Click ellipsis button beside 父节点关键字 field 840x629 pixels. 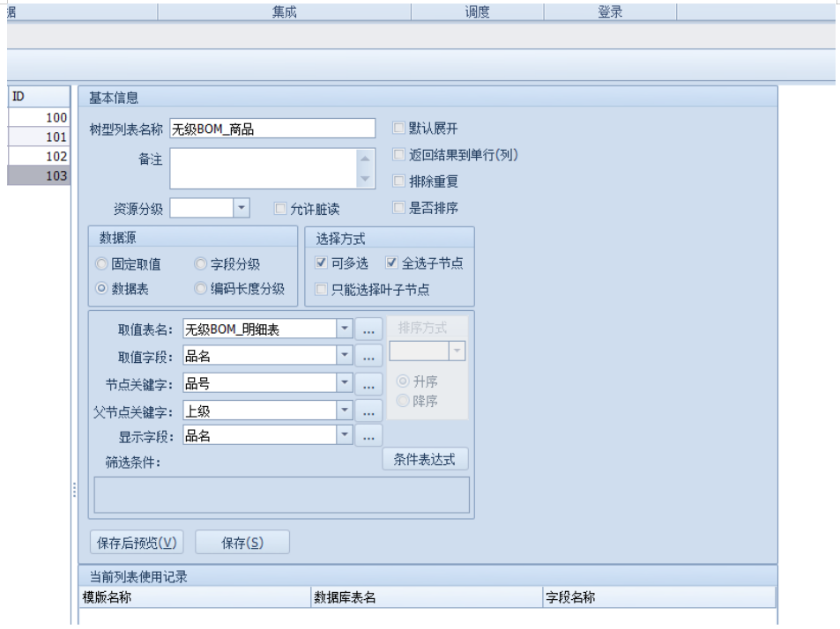[x=368, y=411]
